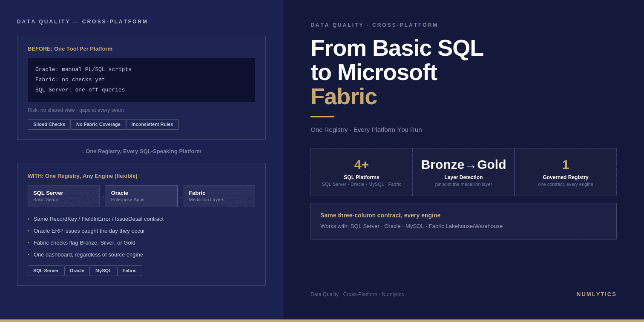Click 'One Registry · Every Platform You Run'
The width and height of the screenshot is (644, 322).
tap(366, 129)
